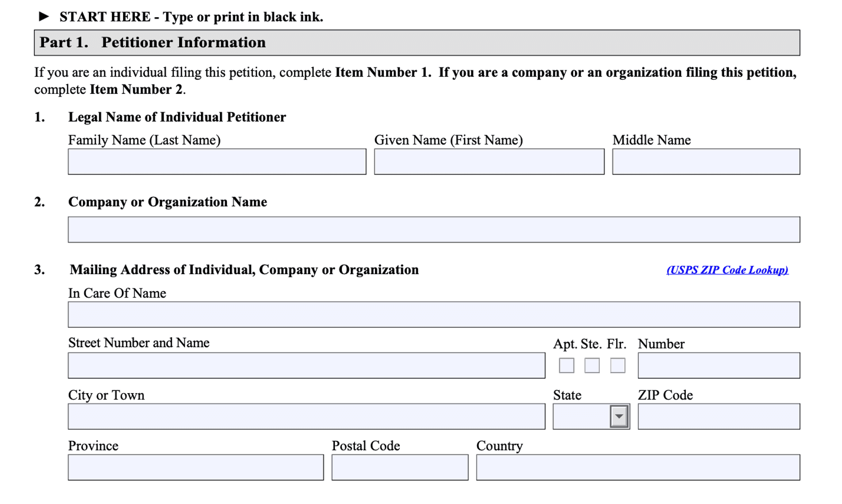This screenshot has width=842, height=504.
Task: Click the Postal Code field
Action: (x=400, y=467)
